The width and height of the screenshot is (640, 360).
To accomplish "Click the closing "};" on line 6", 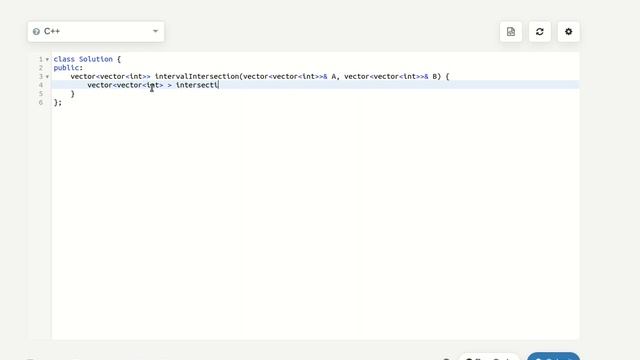I will point(58,102).
